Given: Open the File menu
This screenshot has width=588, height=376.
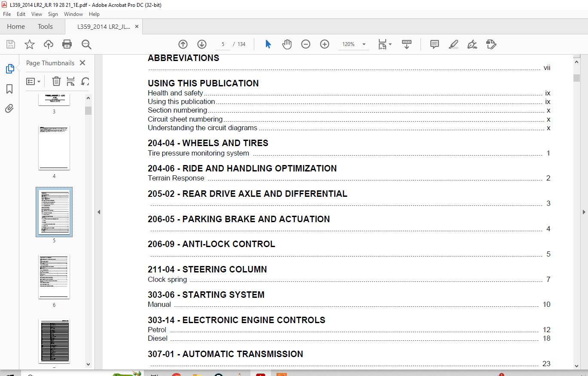Looking at the screenshot, I should 7,14.
